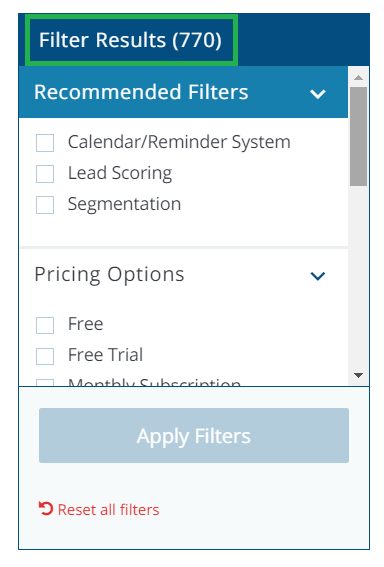The width and height of the screenshot is (384, 567).
Task: Click the Free Trial label text
Action: [x=105, y=354]
